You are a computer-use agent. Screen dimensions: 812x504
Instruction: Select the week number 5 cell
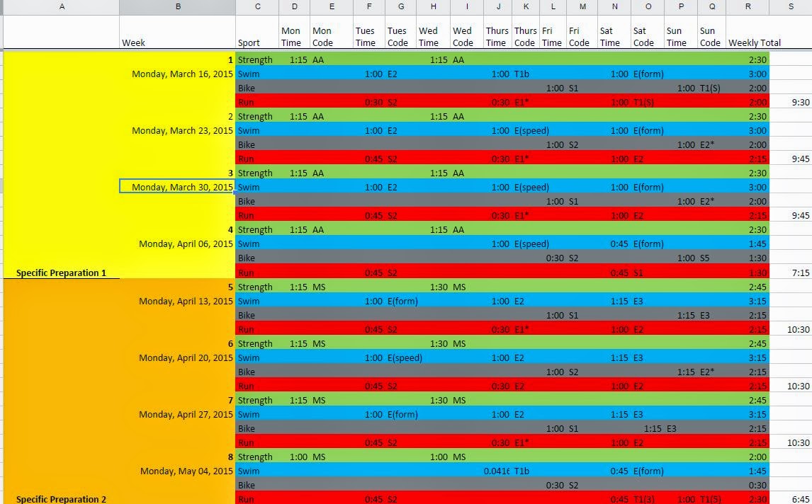pyautogui.click(x=178, y=287)
